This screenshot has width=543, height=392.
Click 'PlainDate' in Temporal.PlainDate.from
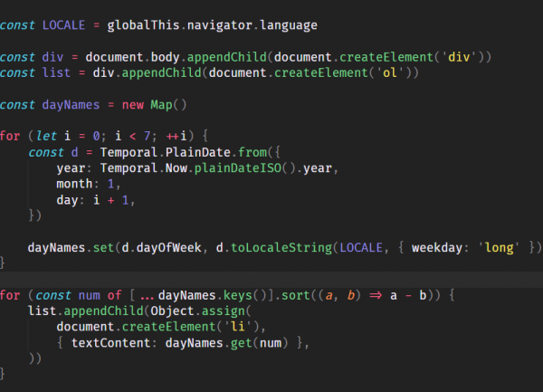pos(197,152)
